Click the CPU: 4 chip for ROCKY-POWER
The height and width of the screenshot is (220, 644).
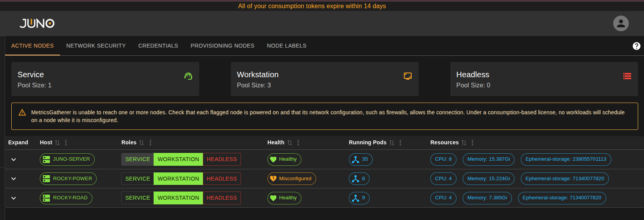tap(443, 179)
